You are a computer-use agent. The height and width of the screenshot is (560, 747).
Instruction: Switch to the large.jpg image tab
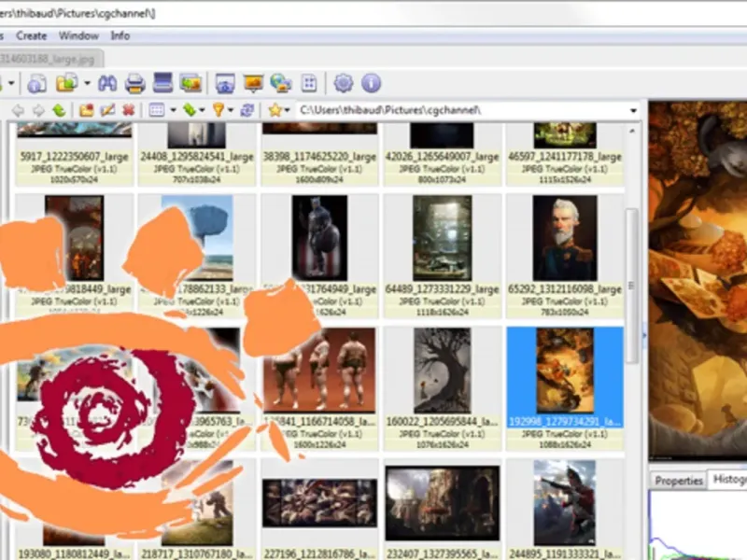pyautogui.click(x=50, y=59)
